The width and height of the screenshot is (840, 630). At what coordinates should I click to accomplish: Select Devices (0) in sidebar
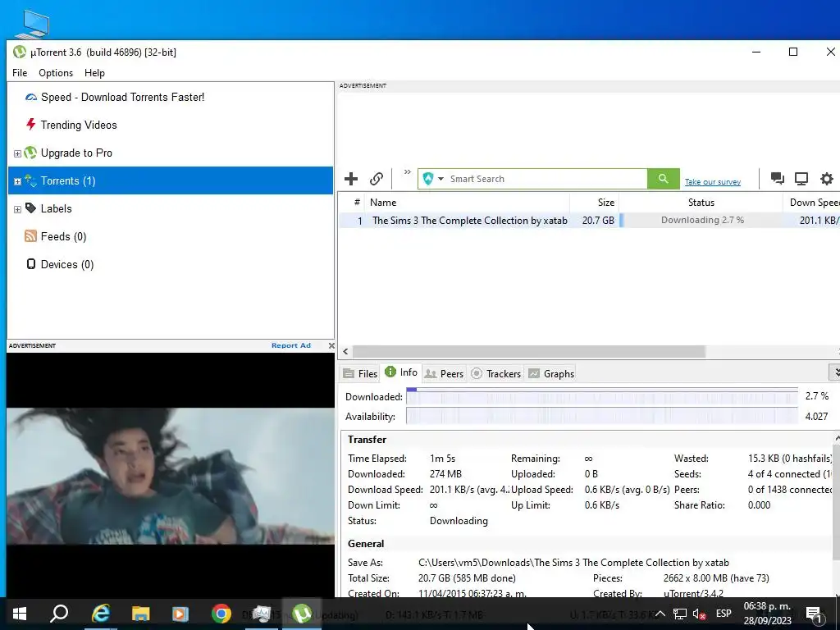click(x=67, y=264)
